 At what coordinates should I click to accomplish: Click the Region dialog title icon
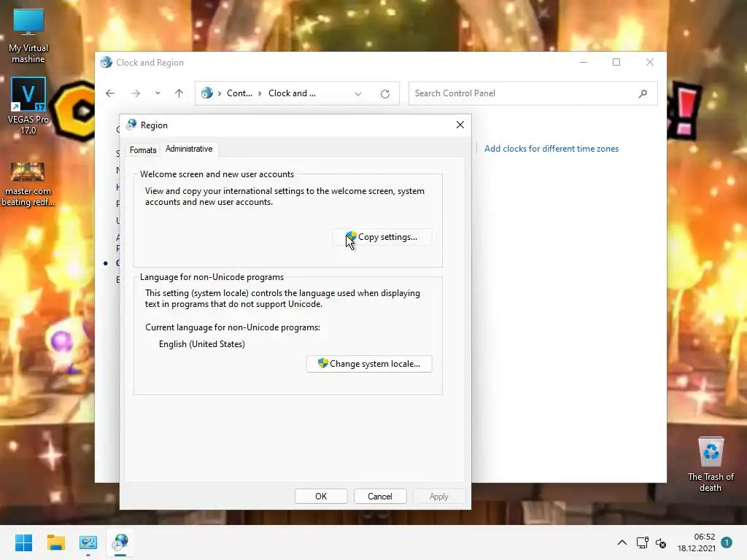point(131,125)
